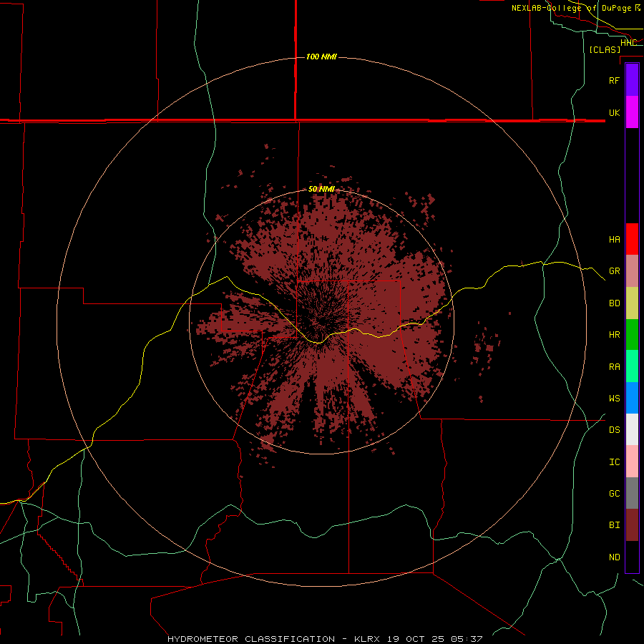644x644 pixels.
Task: Click the DS white legend swatch
Action: (632, 429)
